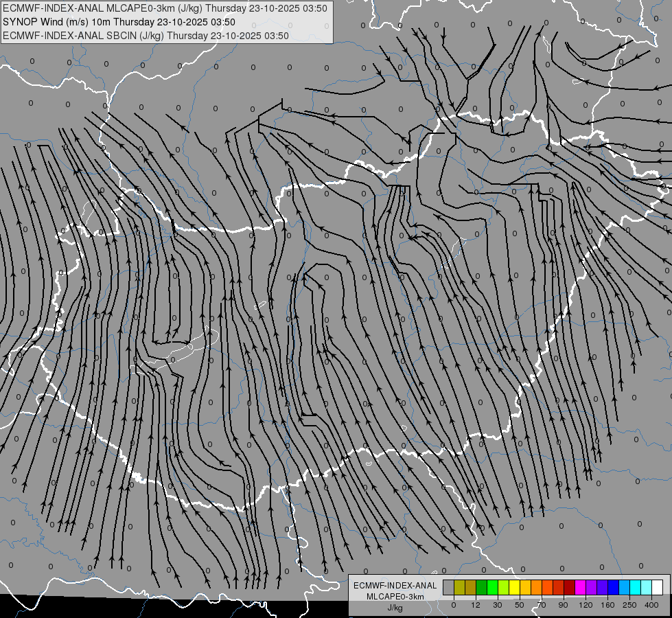Click the legend scale value 400
The width and height of the screenshot is (672, 618).
(x=651, y=605)
